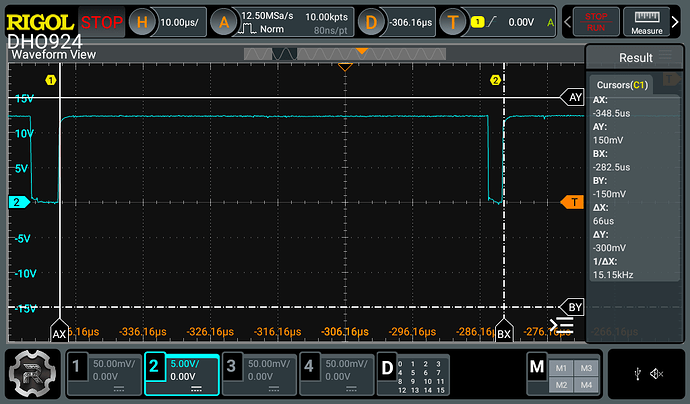690x404 pixels.
Task: Open delay settings (D) icon
Action: tap(372, 21)
